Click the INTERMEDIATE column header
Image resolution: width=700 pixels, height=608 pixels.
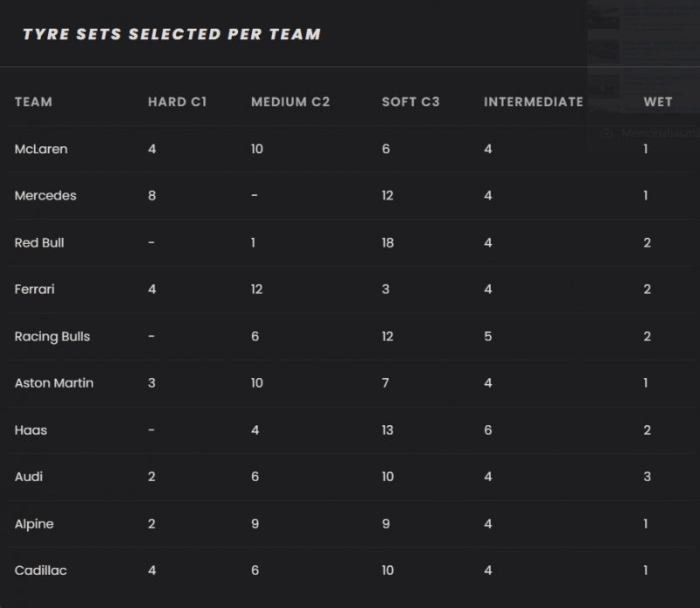(533, 101)
